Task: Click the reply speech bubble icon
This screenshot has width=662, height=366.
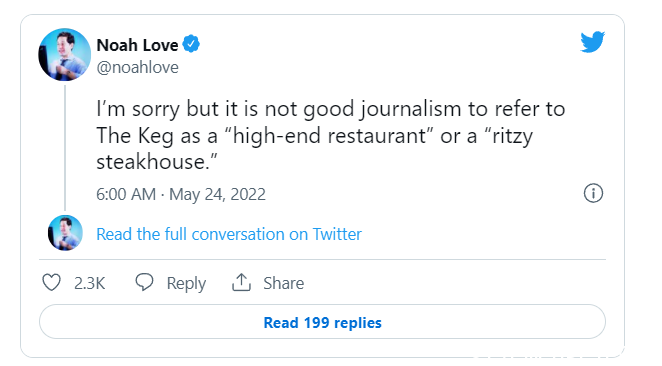Action: click(x=144, y=282)
